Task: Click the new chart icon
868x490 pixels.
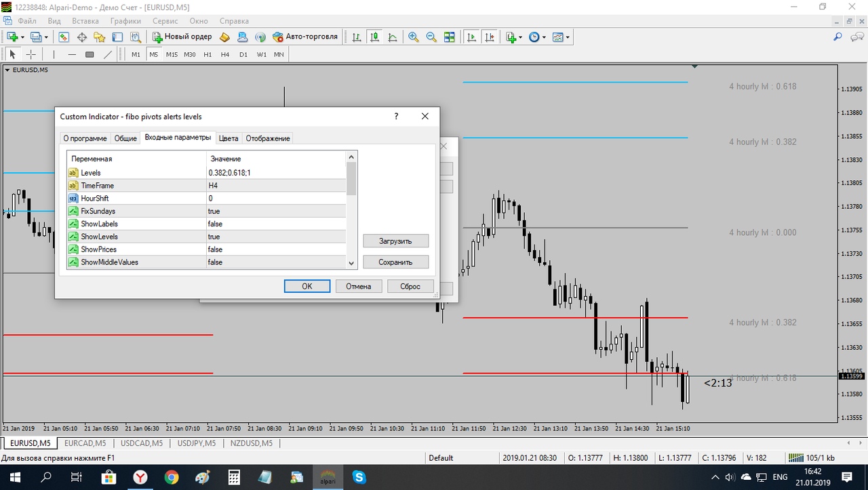Action: pyautogui.click(x=12, y=37)
